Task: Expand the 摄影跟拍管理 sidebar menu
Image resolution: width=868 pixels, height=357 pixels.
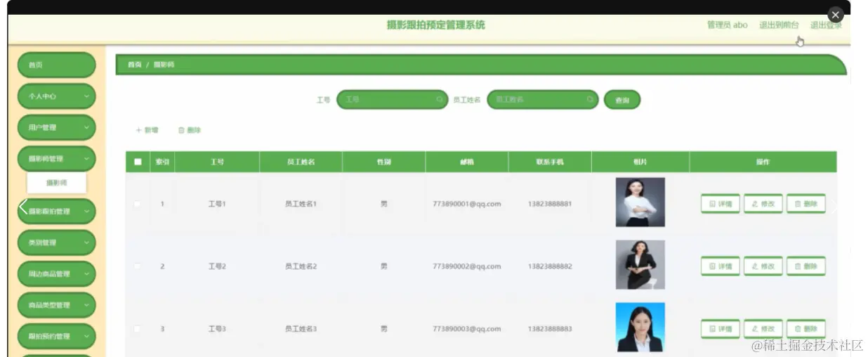Action: (x=56, y=212)
